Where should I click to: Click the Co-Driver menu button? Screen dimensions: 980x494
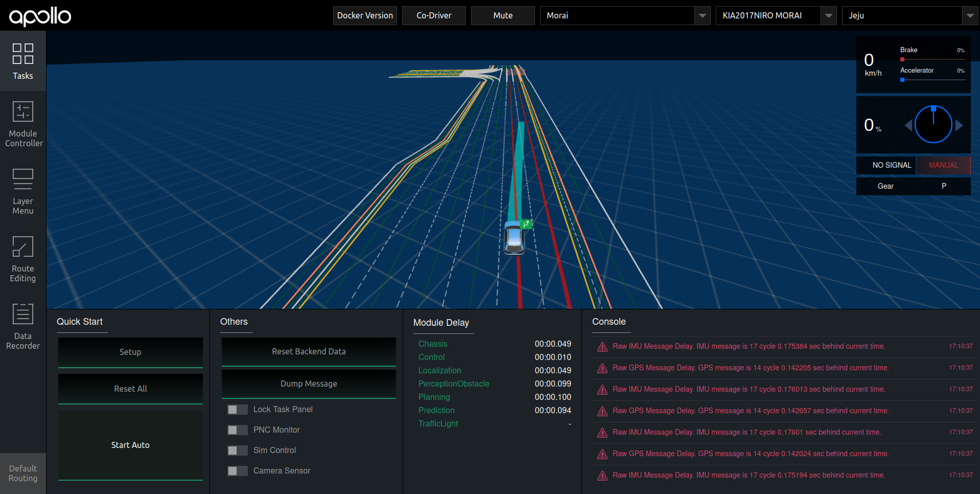434,16
